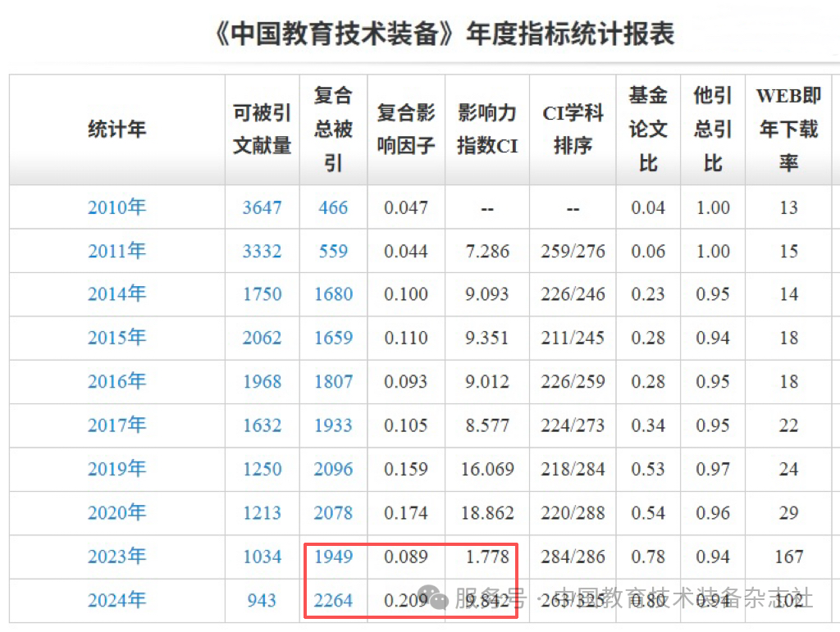Click the WEB即年下载率 column header
Screen dimensions: 840x632
(x=788, y=130)
